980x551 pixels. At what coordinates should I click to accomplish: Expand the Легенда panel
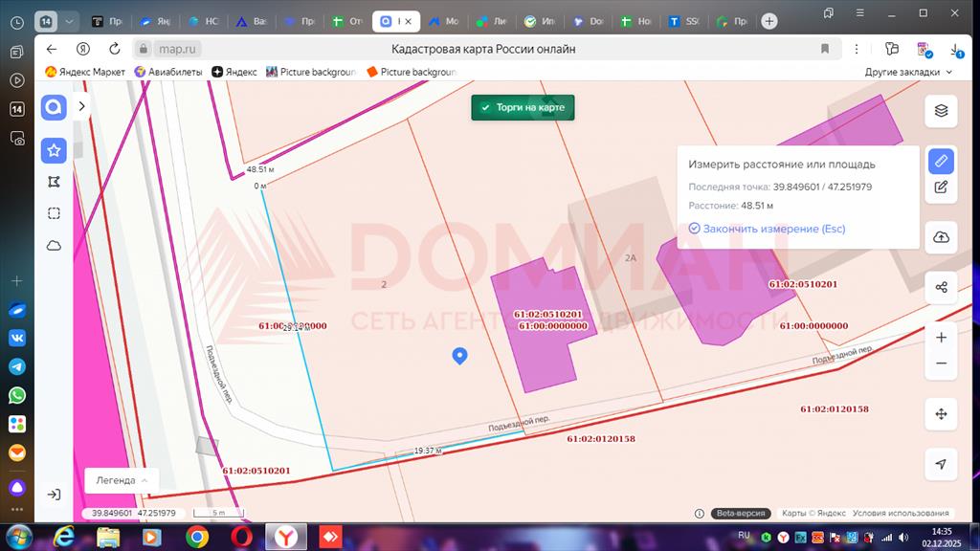pyautogui.click(x=121, y=480)
